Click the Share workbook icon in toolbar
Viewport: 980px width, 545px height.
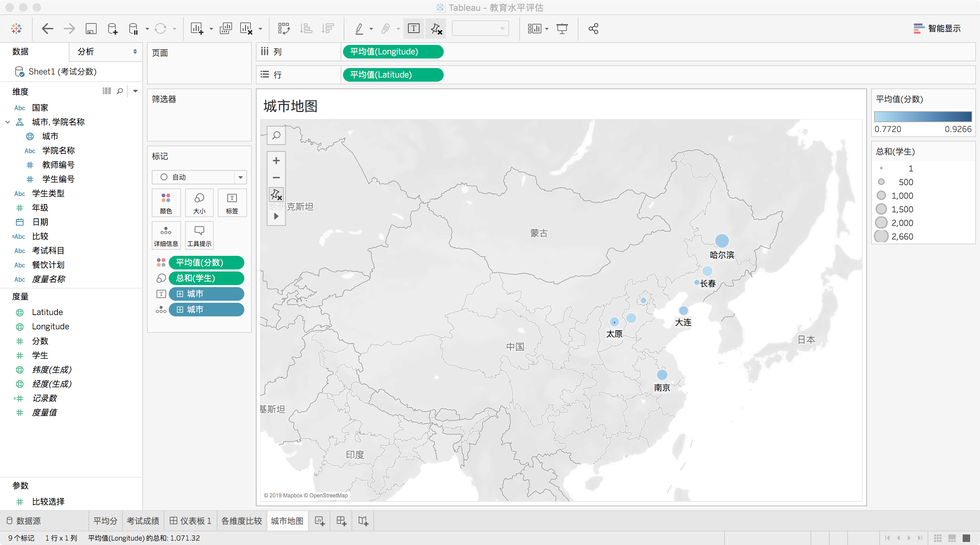(593, 29)
